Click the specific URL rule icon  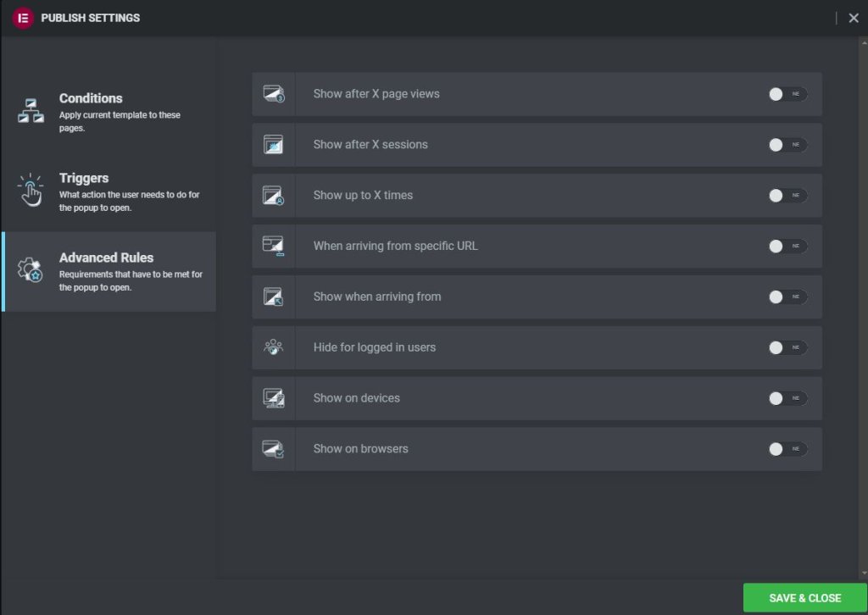tap(273, 247)
